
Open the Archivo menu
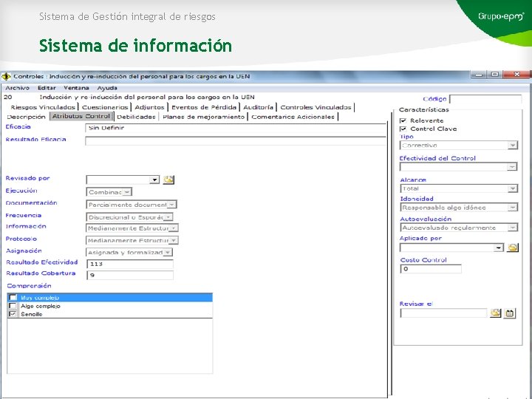click(x=17, y=88)
